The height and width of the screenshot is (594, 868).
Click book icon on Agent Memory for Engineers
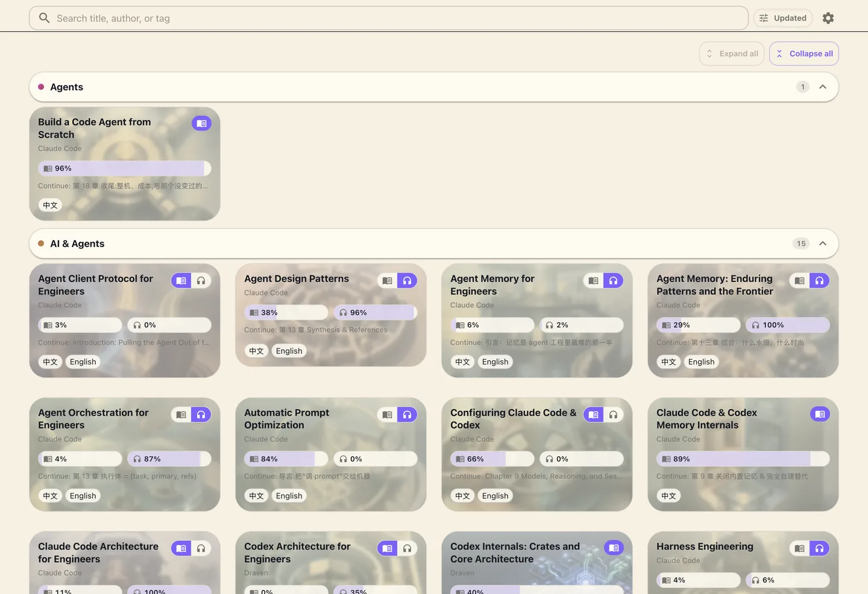594,281
